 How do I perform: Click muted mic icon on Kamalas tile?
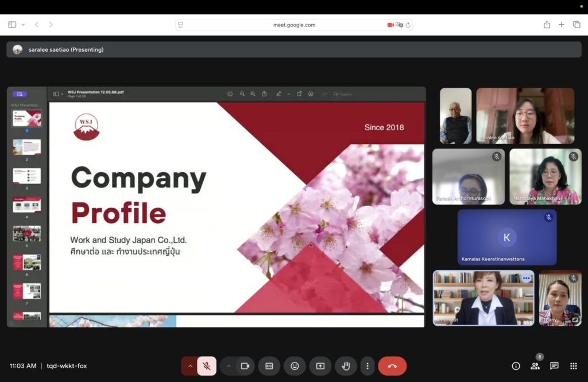pos(548,217)
